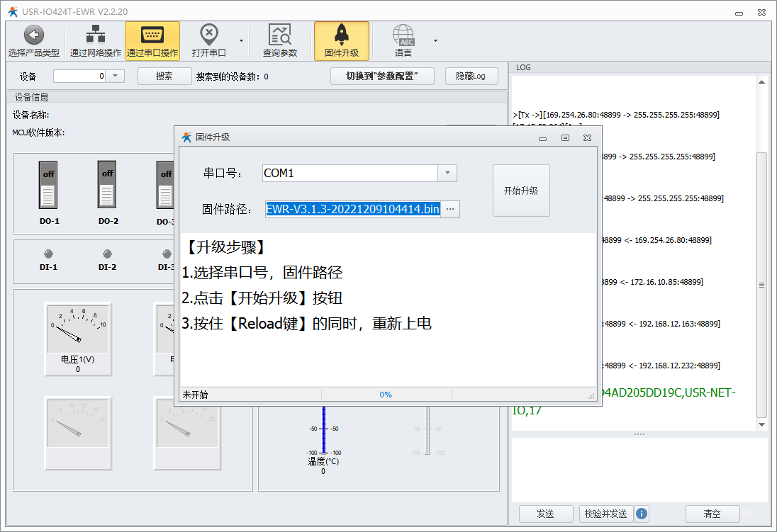The height and width of the screenshot is (532, 777).
Task: Click the network operation icon
Action: click(x=95, y=35)
